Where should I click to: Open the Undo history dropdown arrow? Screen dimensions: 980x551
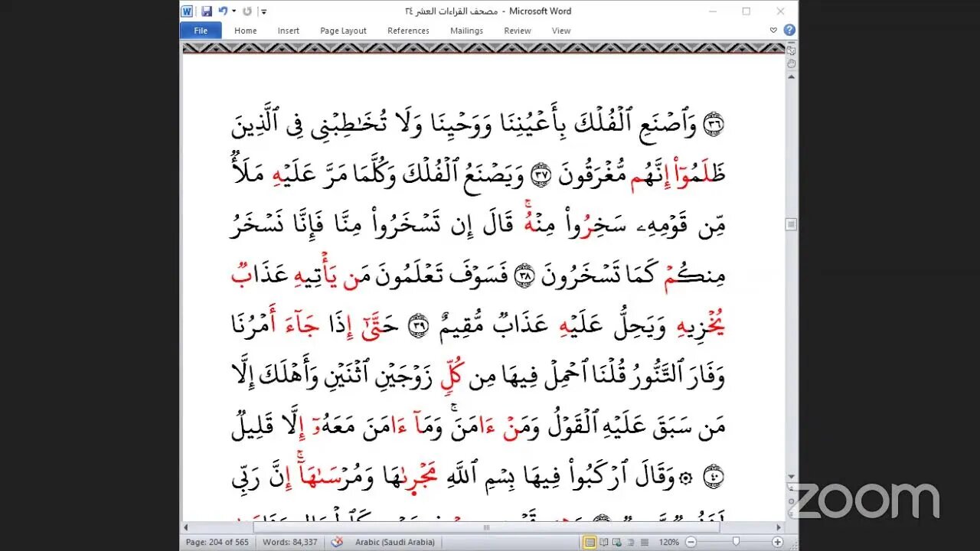pos(234,11)
